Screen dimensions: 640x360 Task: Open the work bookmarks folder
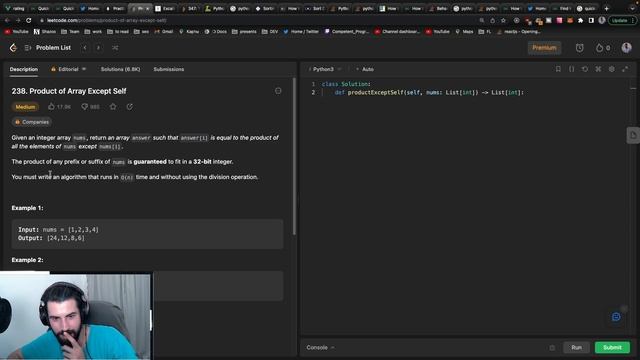93,32
